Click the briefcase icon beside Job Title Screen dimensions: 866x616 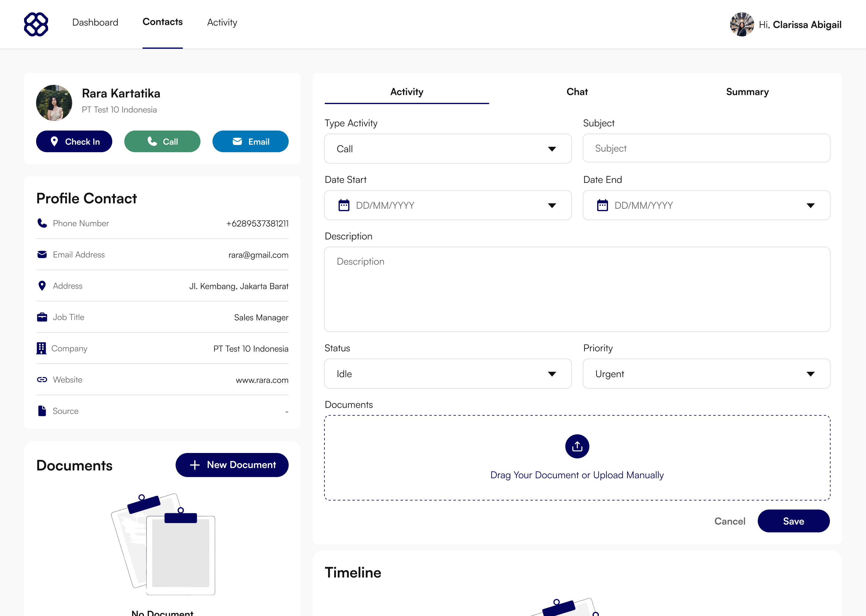coord(42,317)
